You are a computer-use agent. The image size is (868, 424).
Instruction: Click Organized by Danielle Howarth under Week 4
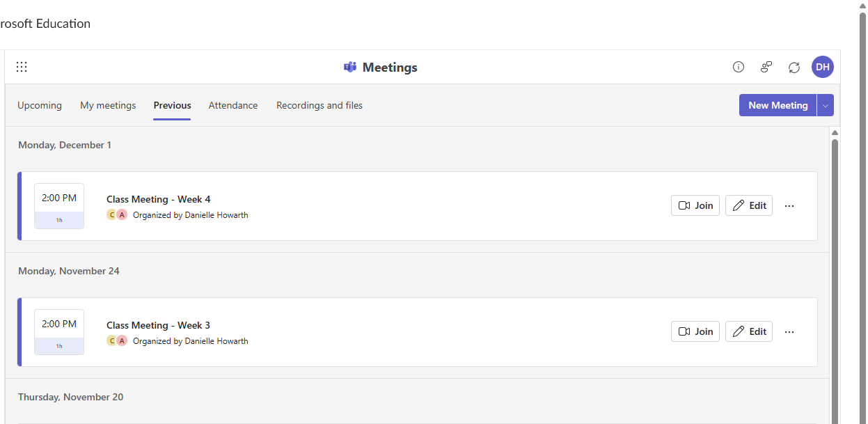coord(190,215)
